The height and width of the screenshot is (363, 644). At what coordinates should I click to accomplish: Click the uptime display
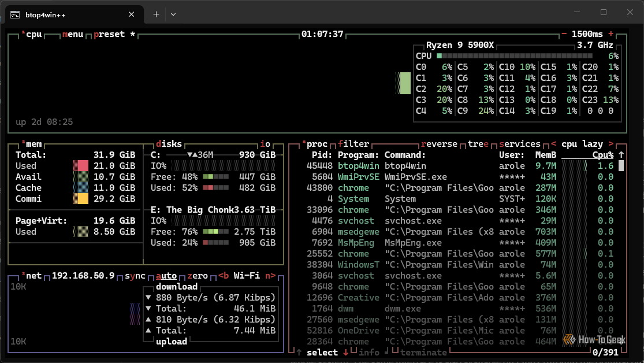click(44, 122)
